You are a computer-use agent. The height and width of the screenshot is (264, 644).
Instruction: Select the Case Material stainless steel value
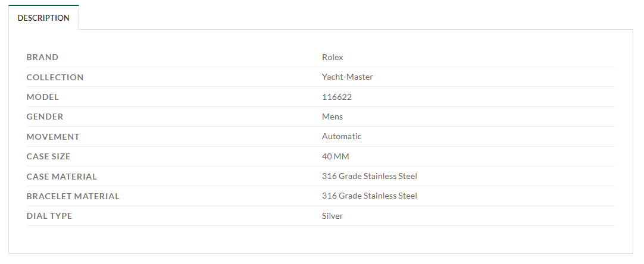coord(370,177)
